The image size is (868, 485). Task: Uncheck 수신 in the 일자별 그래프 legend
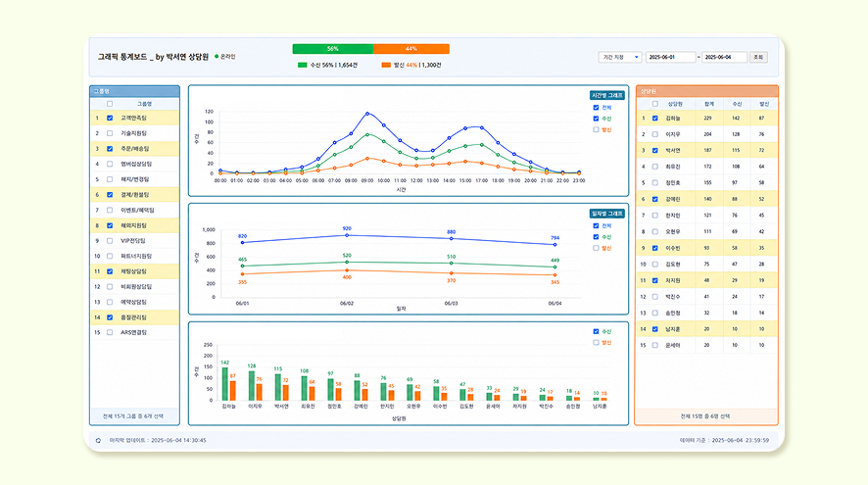597,237
